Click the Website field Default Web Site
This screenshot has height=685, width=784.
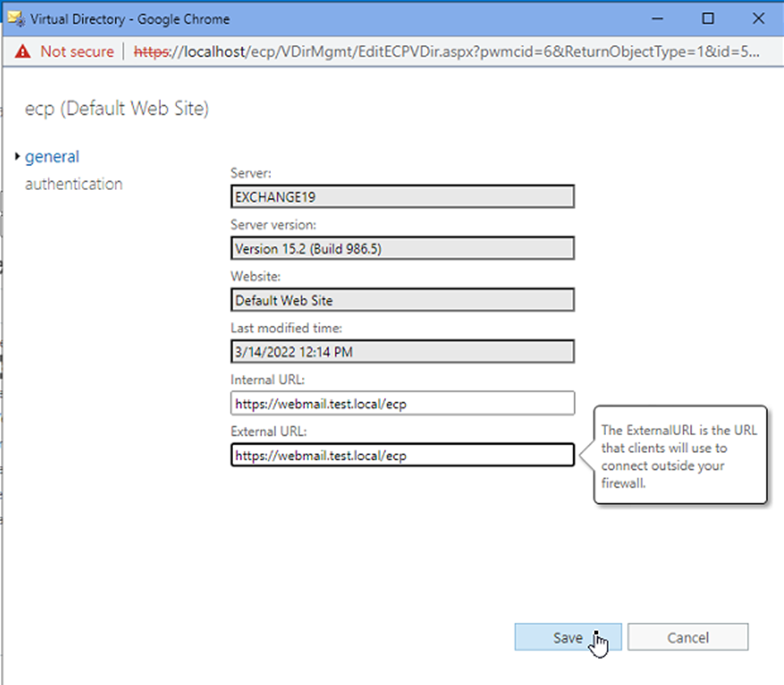coord(402,300)
